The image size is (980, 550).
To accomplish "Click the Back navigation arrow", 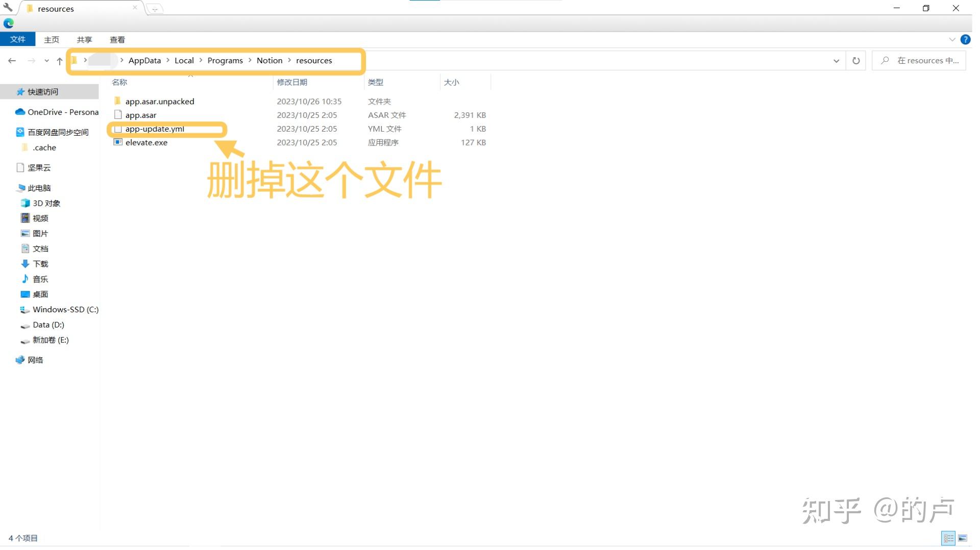I will click(12, 61).
